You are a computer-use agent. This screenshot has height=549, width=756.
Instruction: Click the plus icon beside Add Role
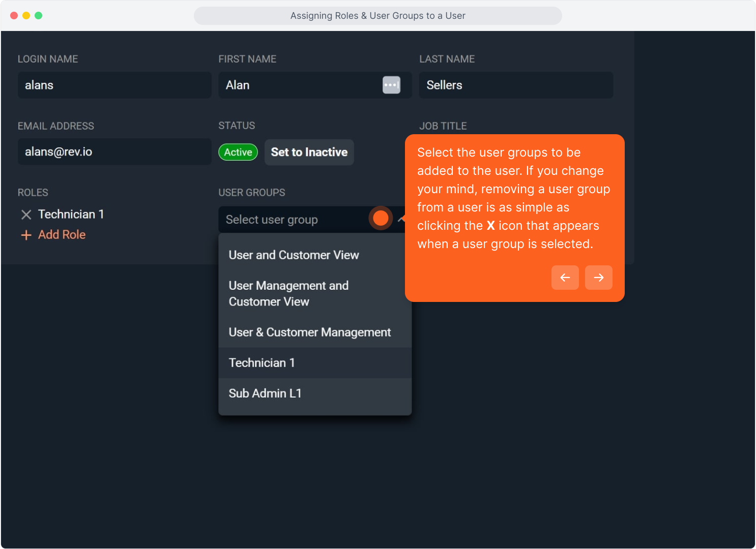26,235
